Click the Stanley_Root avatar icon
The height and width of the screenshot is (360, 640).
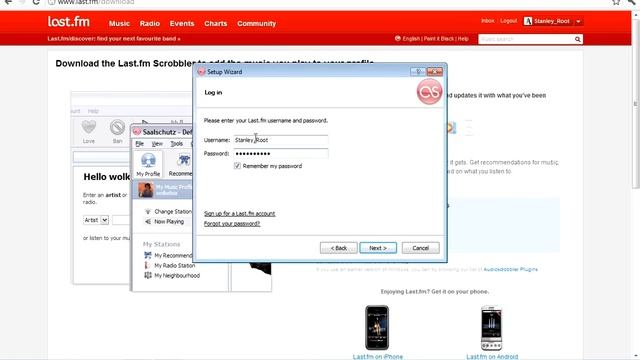[528, 21]
